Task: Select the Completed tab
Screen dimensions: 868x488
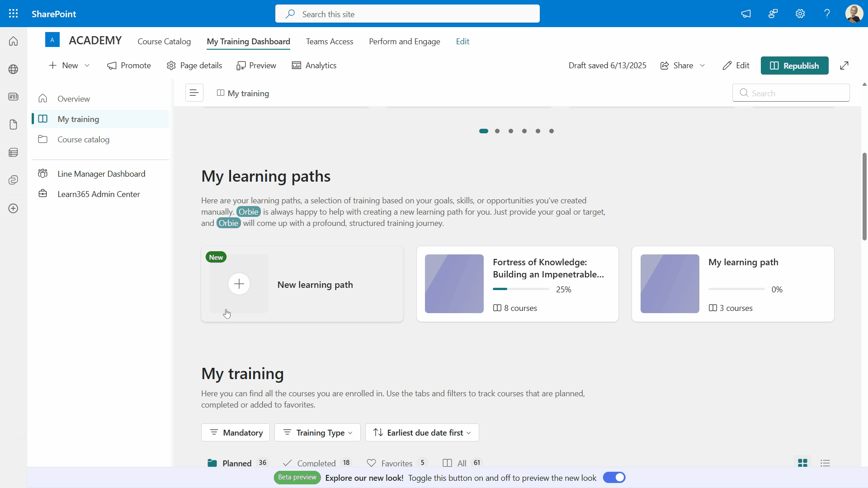Action: coord(316,463)
